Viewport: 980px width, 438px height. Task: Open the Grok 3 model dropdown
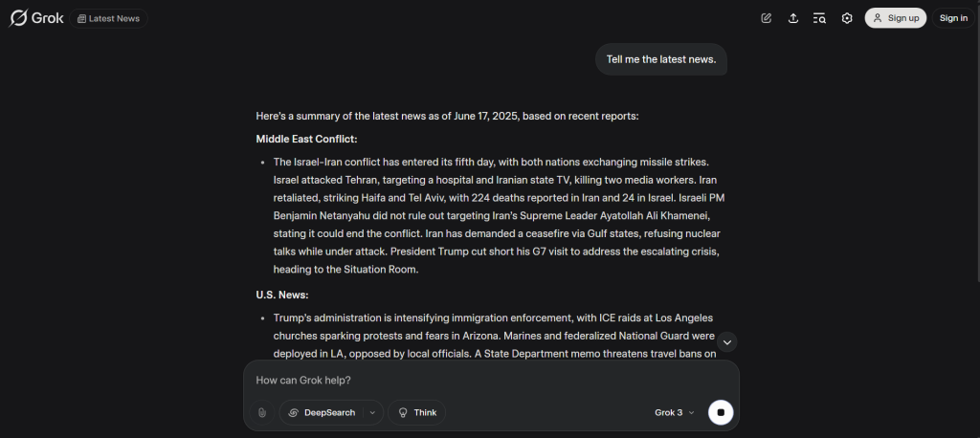(675, 412)
